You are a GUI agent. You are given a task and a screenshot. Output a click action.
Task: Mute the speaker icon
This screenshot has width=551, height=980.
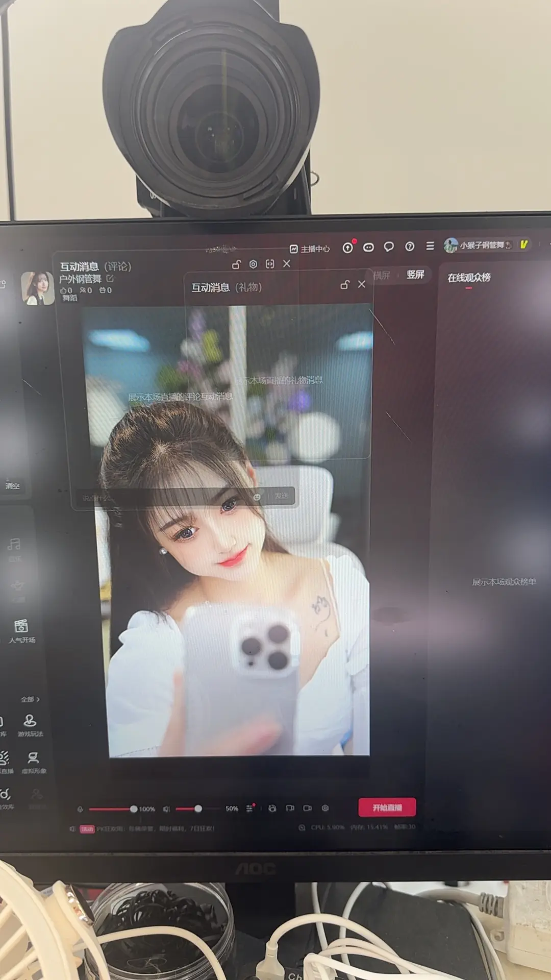[x=166, y=809]
